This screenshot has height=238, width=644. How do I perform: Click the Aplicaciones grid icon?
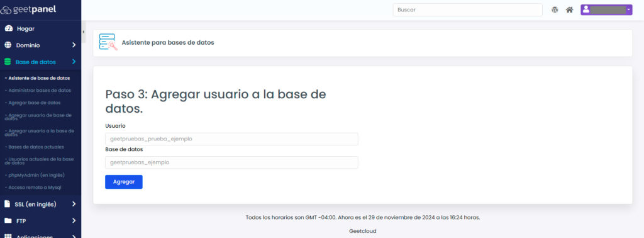8,236
